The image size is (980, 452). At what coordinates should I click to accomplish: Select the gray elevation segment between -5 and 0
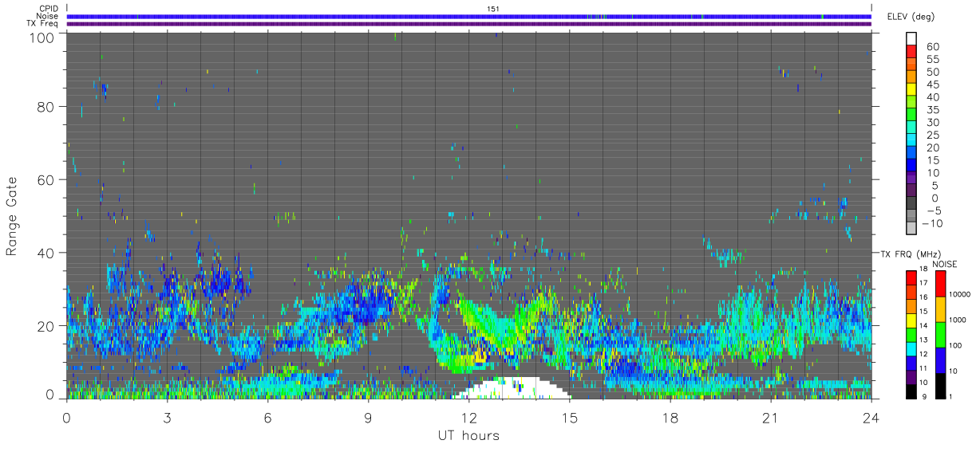click(x=911, y=203)
